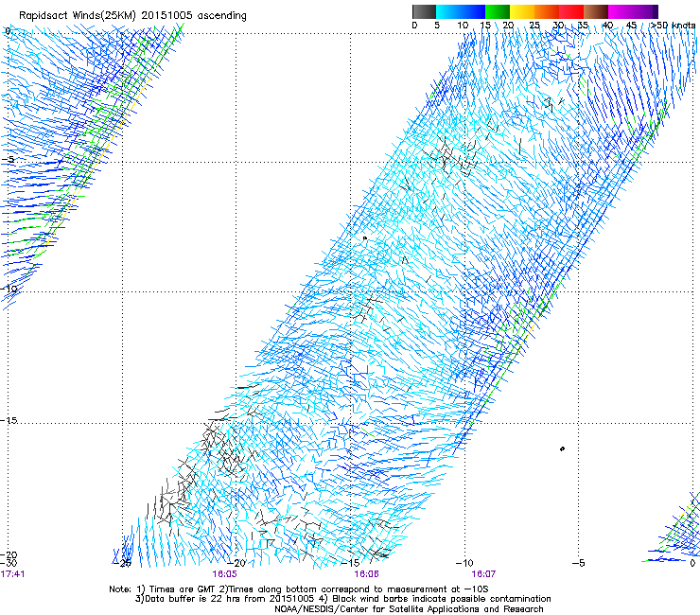Click the magenta 40-45 knots color bar segment
This screenshot has width=700, height=615.
point(621,11)
